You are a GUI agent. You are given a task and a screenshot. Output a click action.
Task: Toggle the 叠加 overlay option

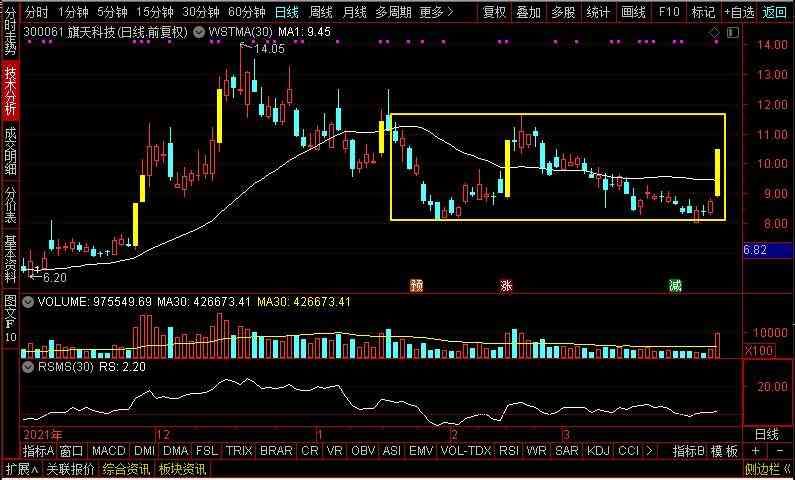pyautogui.click(x=529, y=12)
